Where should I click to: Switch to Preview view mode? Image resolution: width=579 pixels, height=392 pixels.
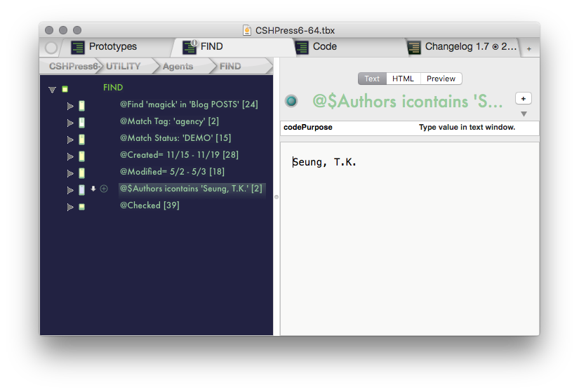pos(441,79)
